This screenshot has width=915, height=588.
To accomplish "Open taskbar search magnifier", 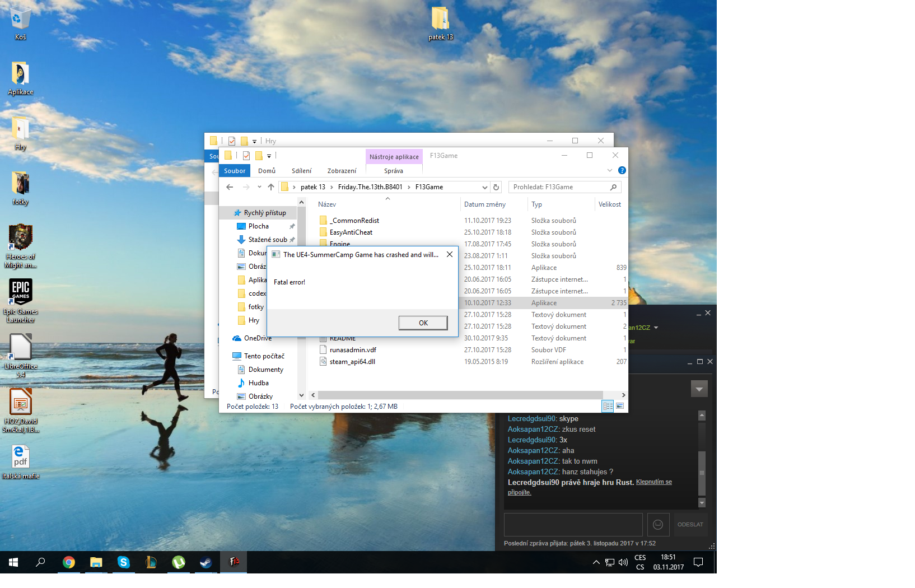I will pyautogui.click(x=40, y=562).
